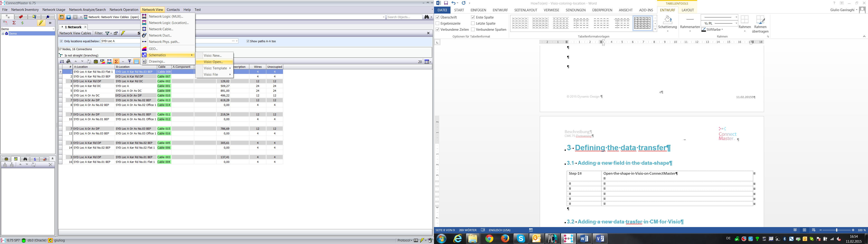Click the red Sigma icon in left panel

14,23
